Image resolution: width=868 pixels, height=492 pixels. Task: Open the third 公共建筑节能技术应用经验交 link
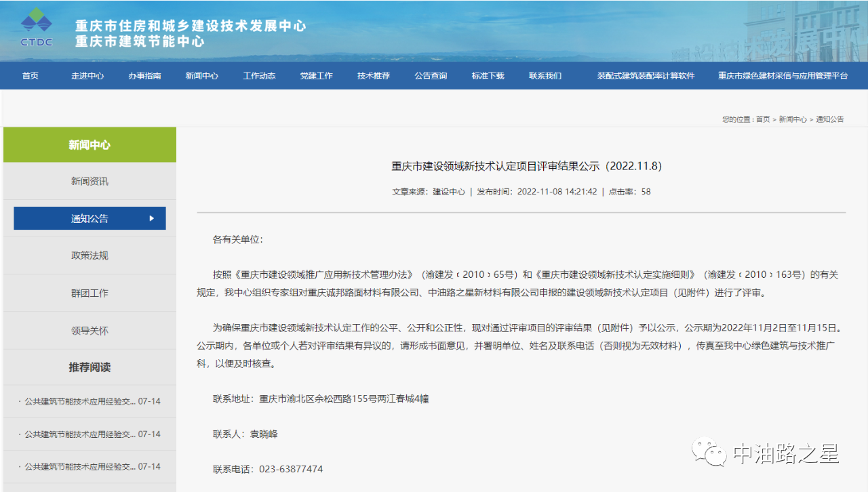pyautogui.click(x=80, y=466)
